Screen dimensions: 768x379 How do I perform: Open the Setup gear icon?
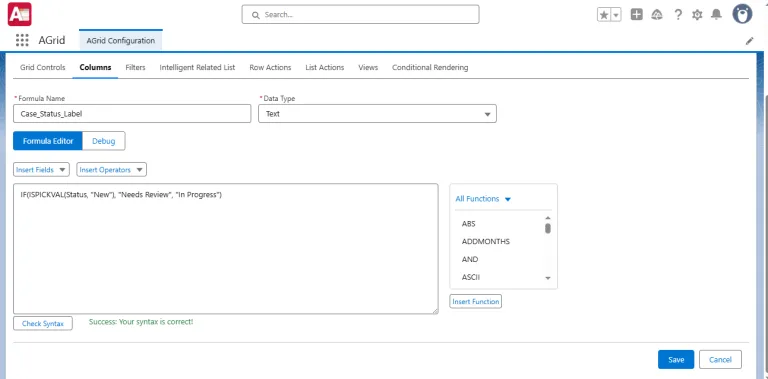tap(697, 15)
